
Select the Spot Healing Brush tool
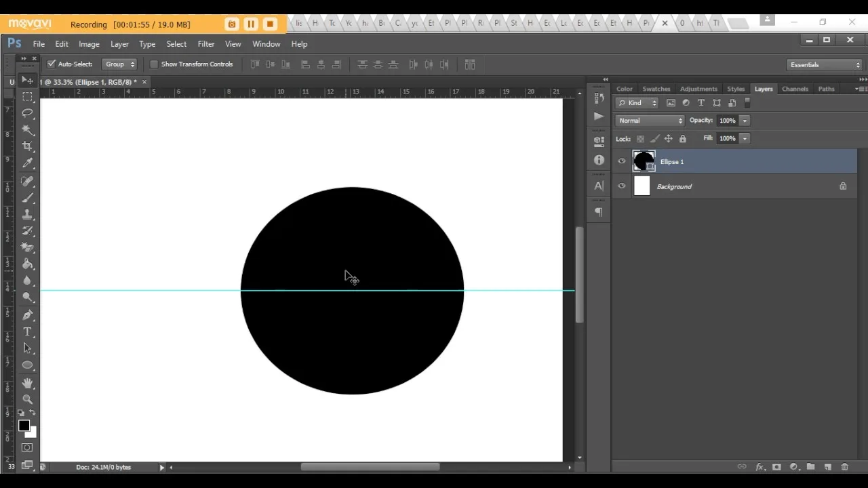(27, 182)
